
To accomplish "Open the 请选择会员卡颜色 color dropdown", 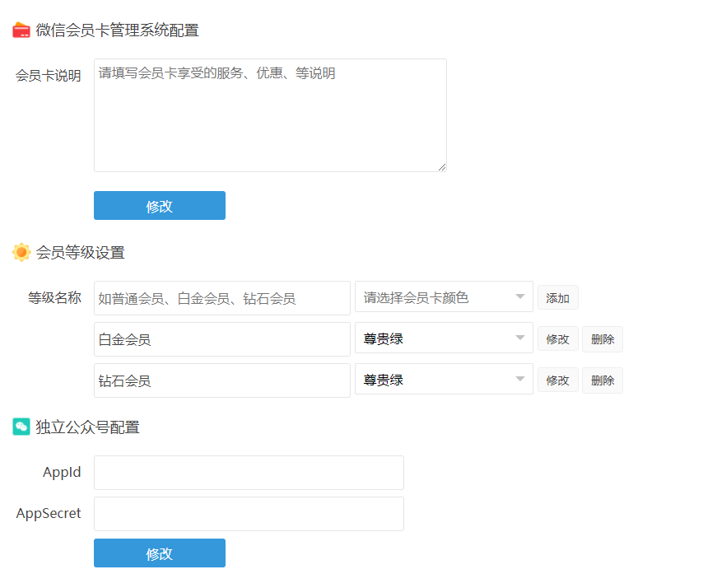I will [444, 297].
